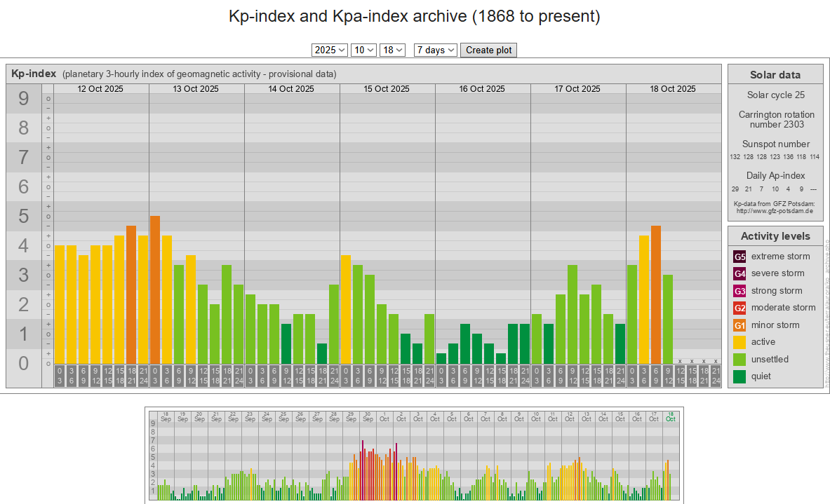Image resolution: width=830 pixels, height=504 pixels.
Task: Click 'Carrington rotation number 2303' text
Action: click(x=777, y=120)
